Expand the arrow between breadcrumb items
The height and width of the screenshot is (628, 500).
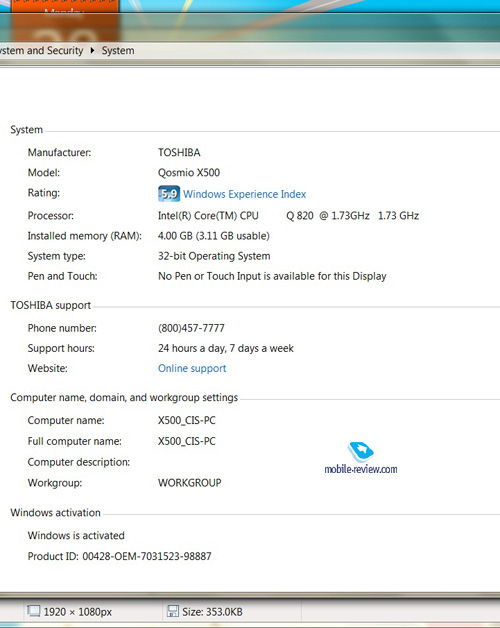pos(92,50)
